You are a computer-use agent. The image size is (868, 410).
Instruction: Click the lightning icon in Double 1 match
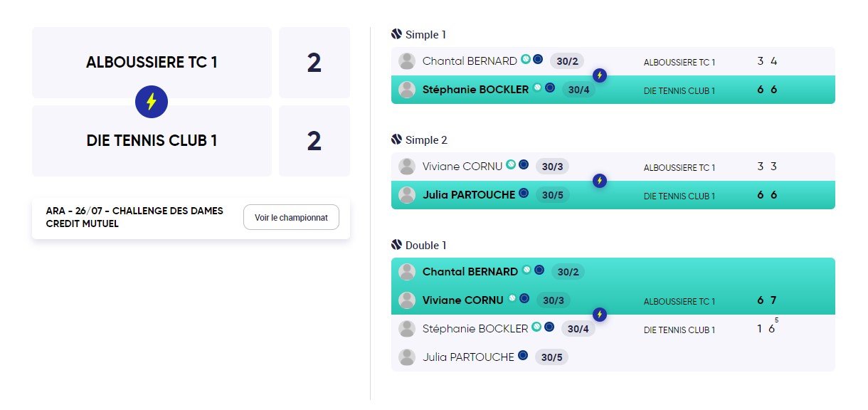(600, 315)
